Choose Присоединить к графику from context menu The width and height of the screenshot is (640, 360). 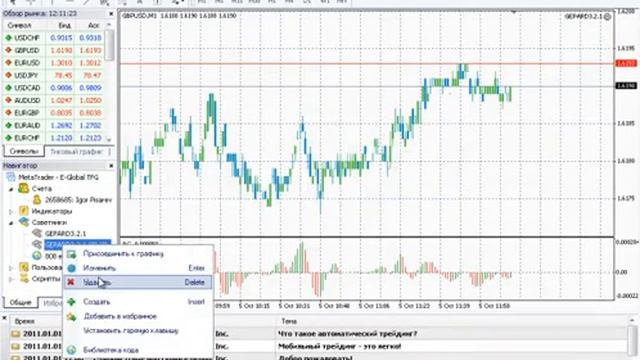click(138, 254)
